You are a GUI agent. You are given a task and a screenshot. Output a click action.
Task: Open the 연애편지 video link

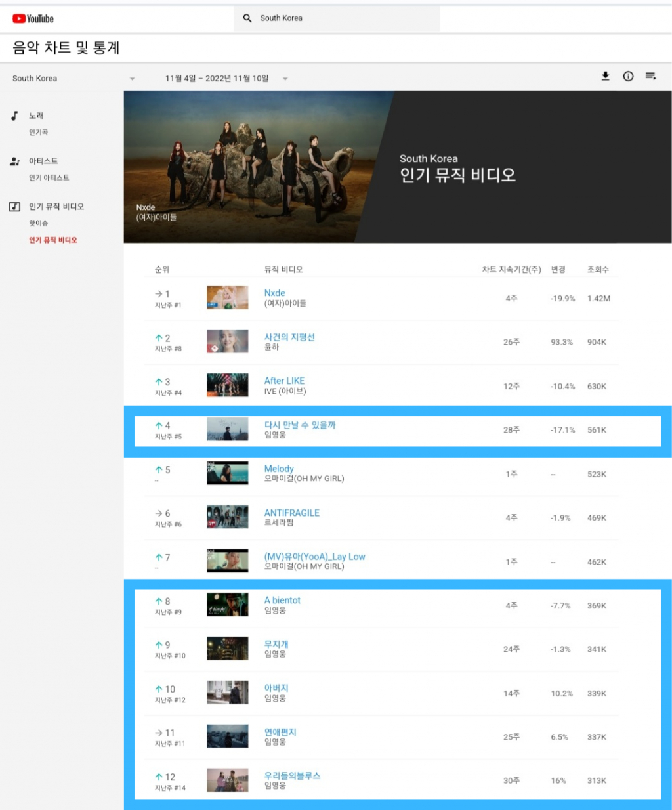click(280, 732)
